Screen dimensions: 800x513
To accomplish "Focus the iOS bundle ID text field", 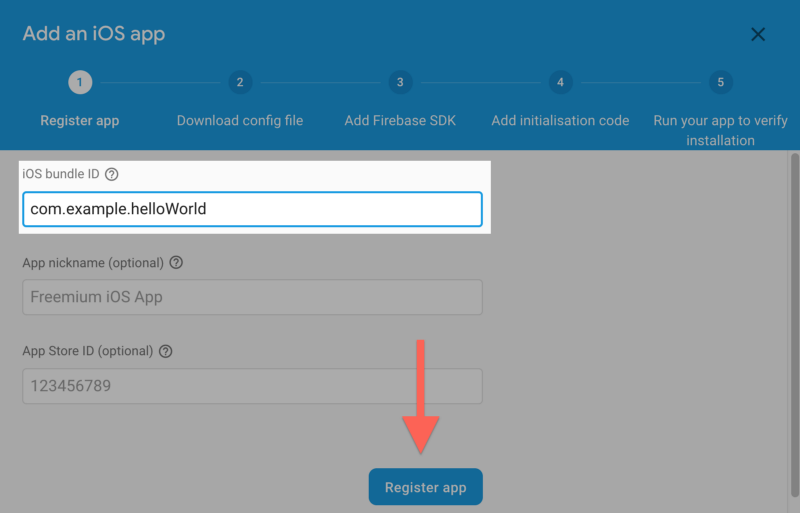I will (x=253, y=209).
